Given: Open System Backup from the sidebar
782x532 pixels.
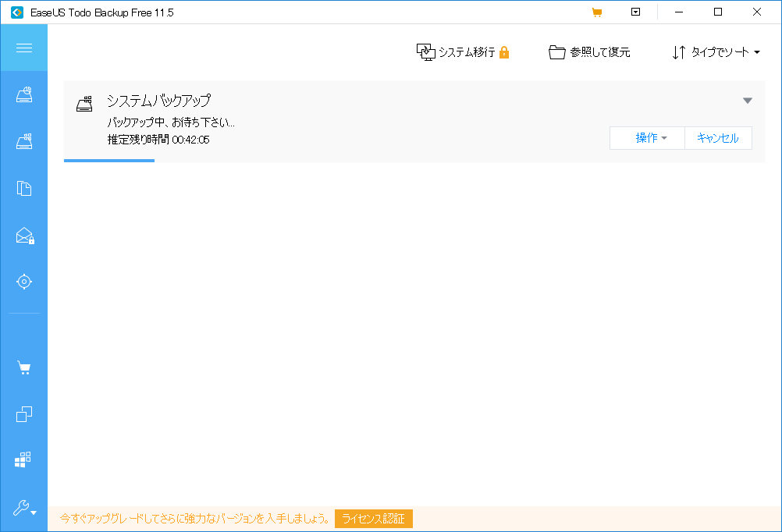Looking at the screenshot, I should [24, 141].
